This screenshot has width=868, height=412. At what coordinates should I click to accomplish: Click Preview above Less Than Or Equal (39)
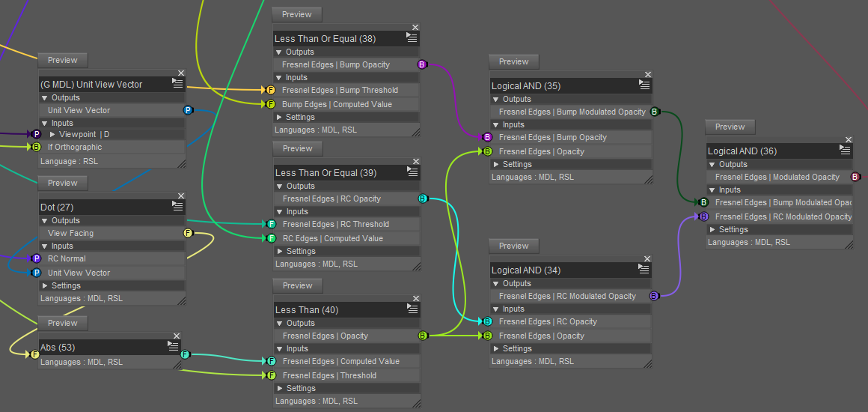click(298, 148)
